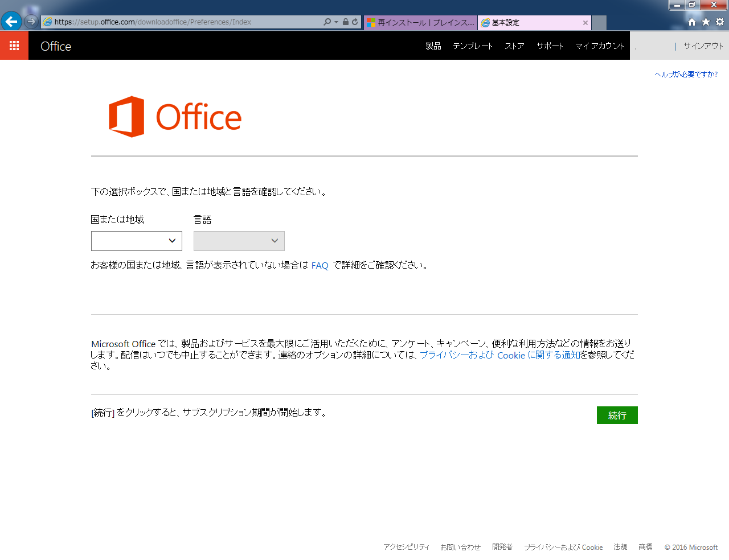
Task: Open プライバシーおよび Cookie に関する通知 link
Action: click(x=499, y=355)
